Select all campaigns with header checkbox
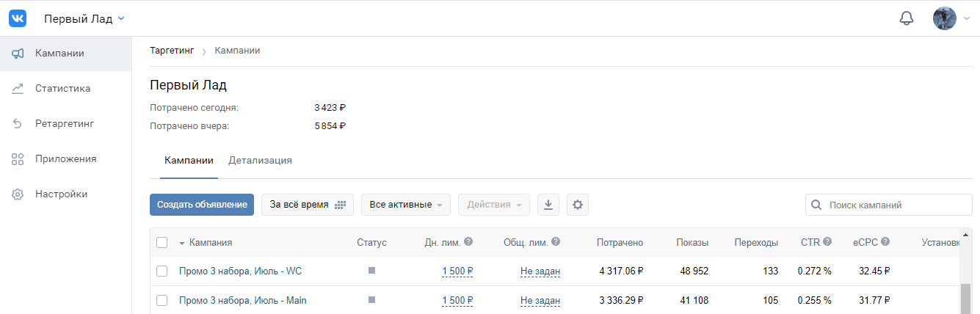Image resolution: width=980 pixels, height=314 pixels. click(x=162, y=243)
